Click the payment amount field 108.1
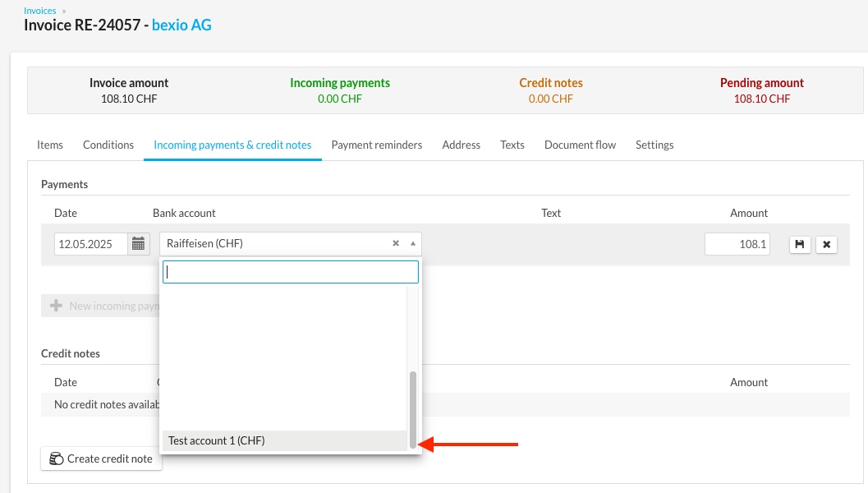This screenshot has width=868, height=493. tap(737, 244)
